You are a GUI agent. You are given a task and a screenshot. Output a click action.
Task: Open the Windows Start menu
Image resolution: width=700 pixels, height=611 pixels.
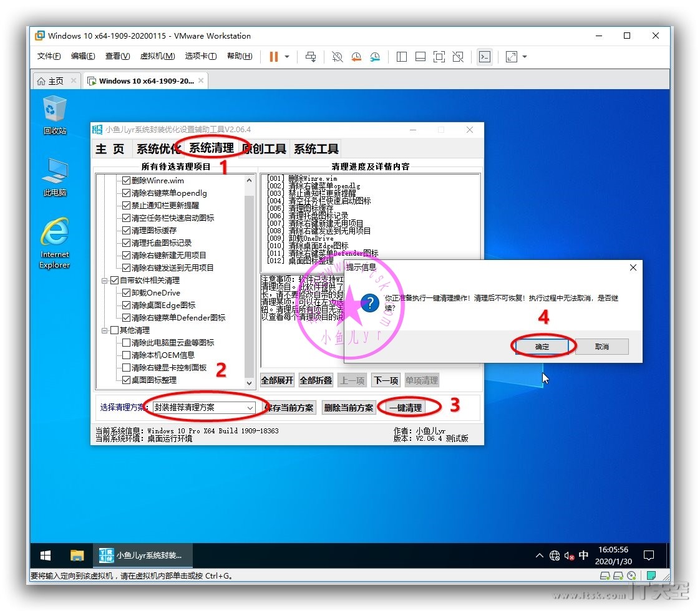pyautogui.click(x=46, y=556)
